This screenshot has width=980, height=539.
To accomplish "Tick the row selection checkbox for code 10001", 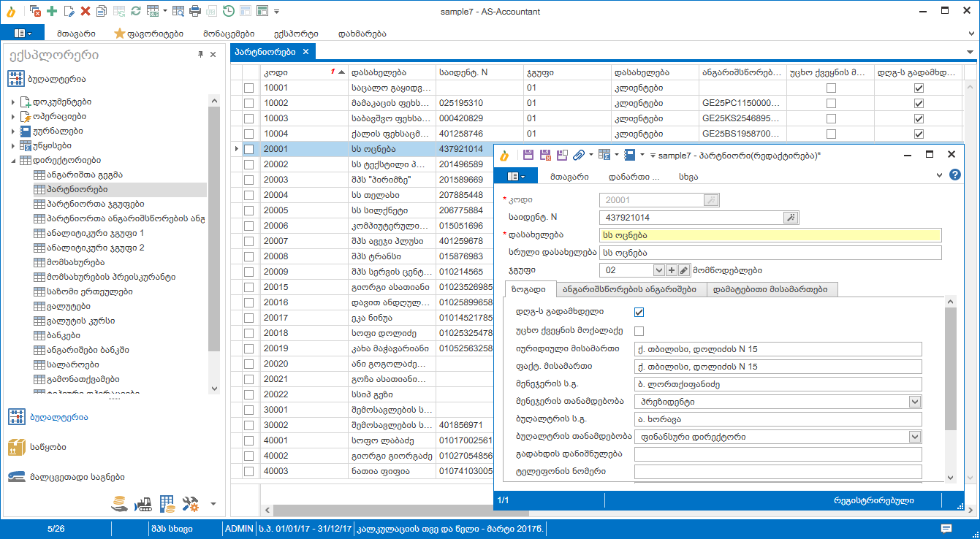I will 249,88.
